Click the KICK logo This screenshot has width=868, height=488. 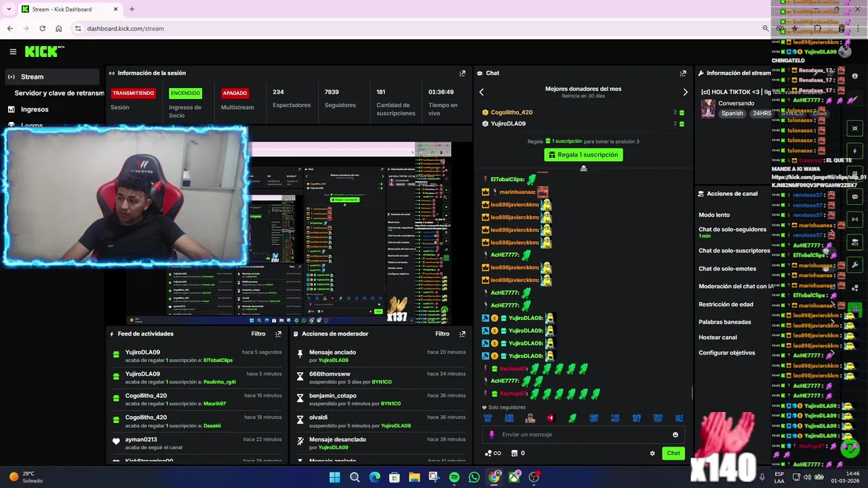(43, 52)
